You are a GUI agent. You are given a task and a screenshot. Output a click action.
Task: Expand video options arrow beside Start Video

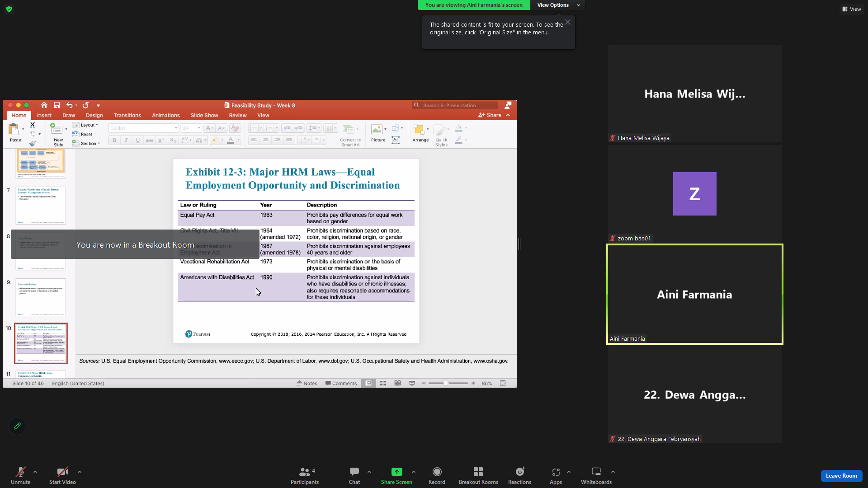pos(80,472)
